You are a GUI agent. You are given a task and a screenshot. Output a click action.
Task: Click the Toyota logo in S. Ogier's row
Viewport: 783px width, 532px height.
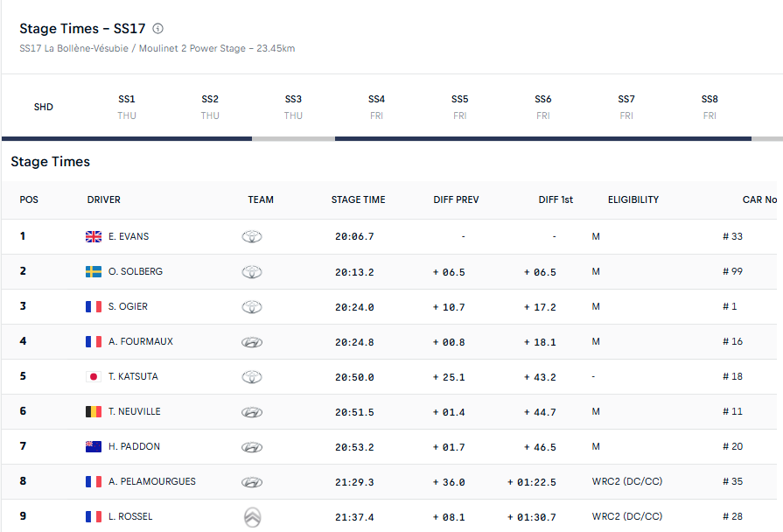252,306
